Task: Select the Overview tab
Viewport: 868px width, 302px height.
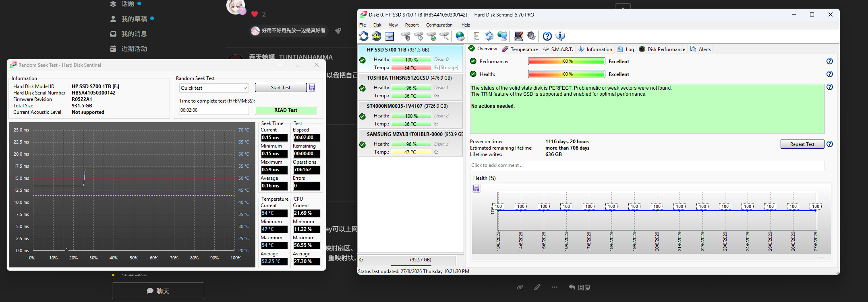Action: click(483, 49)
